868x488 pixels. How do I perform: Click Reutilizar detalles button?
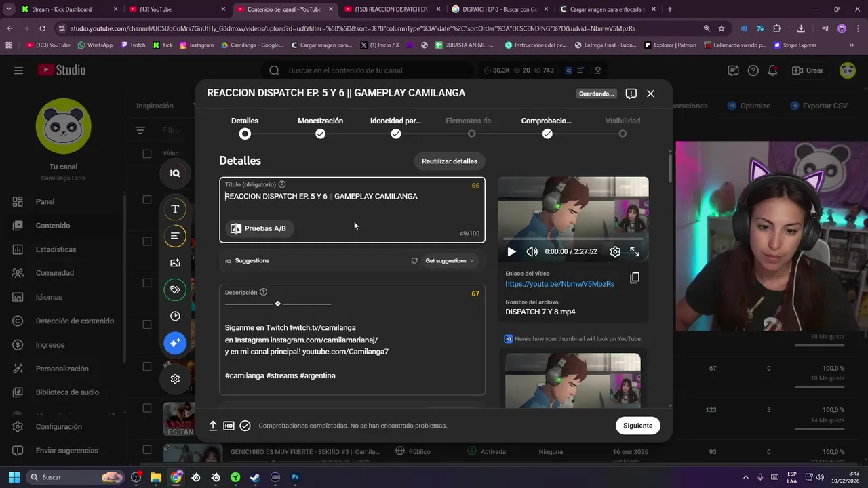click(450, 161)
